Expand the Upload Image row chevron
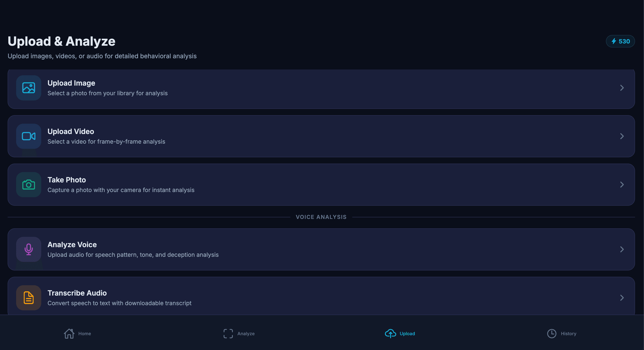The width and height of the screenshot is (644, 350). click(x=622, y=88)
